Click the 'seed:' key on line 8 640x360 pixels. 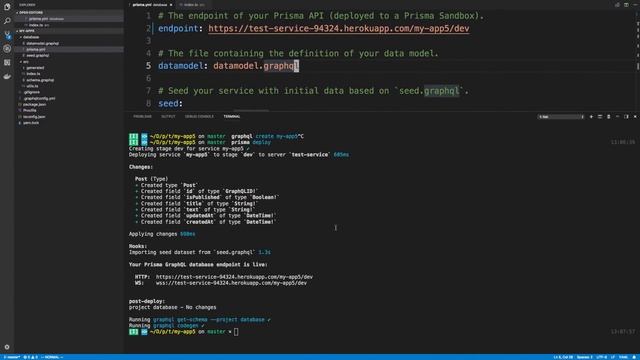(170, 103)
